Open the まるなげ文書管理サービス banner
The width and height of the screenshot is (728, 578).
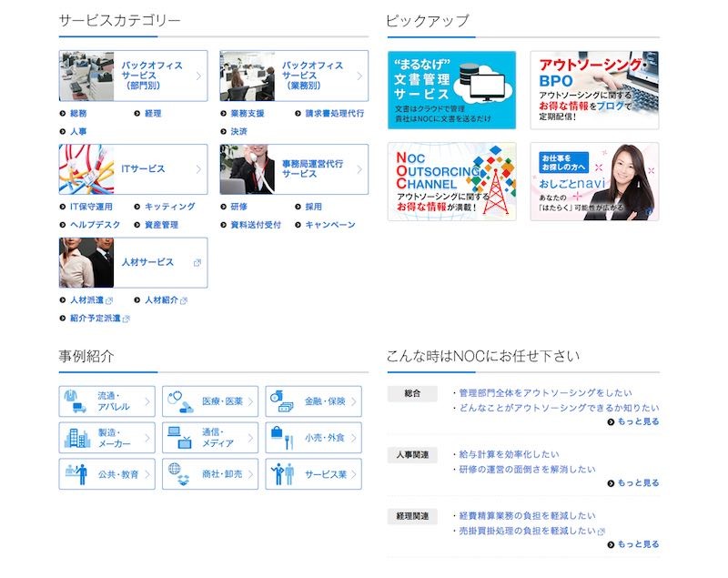point(451,90)
